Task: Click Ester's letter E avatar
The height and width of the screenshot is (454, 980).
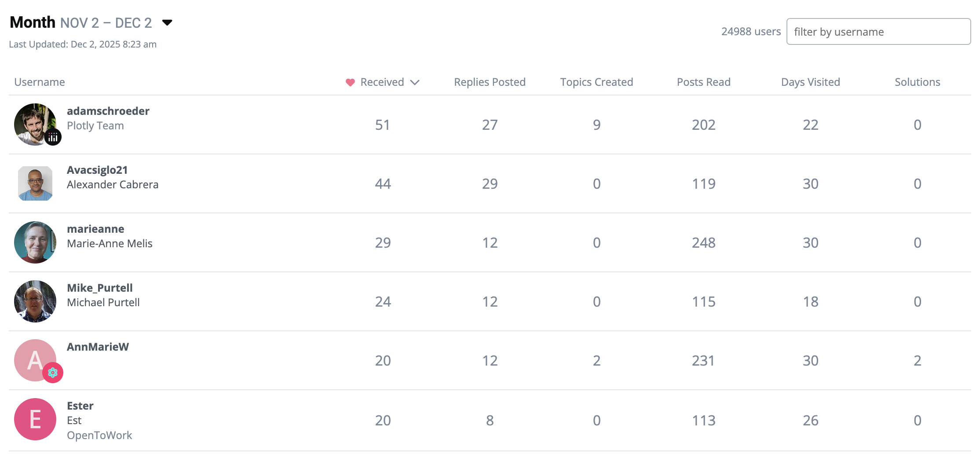Action: [x=35, y=419]
